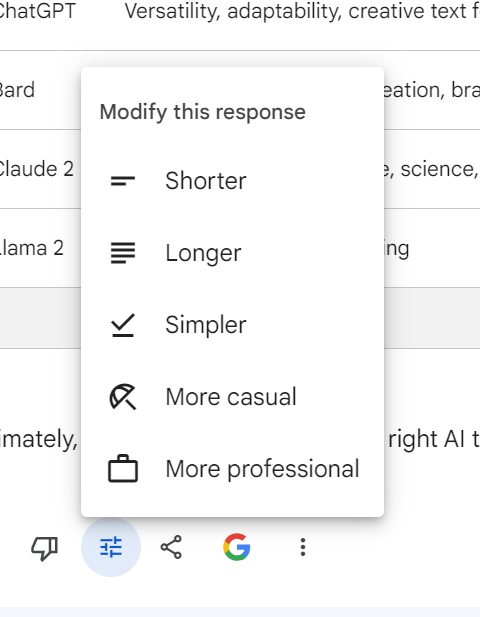This screenshot has height=617, width=480.
Task: Choose More professional from the menu
Action: (233, 468)
